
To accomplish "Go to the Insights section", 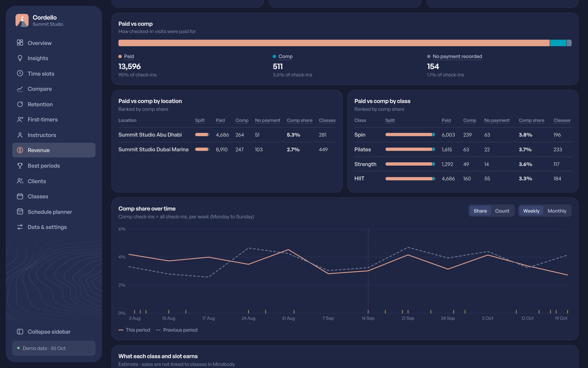I will click(54, 58).
